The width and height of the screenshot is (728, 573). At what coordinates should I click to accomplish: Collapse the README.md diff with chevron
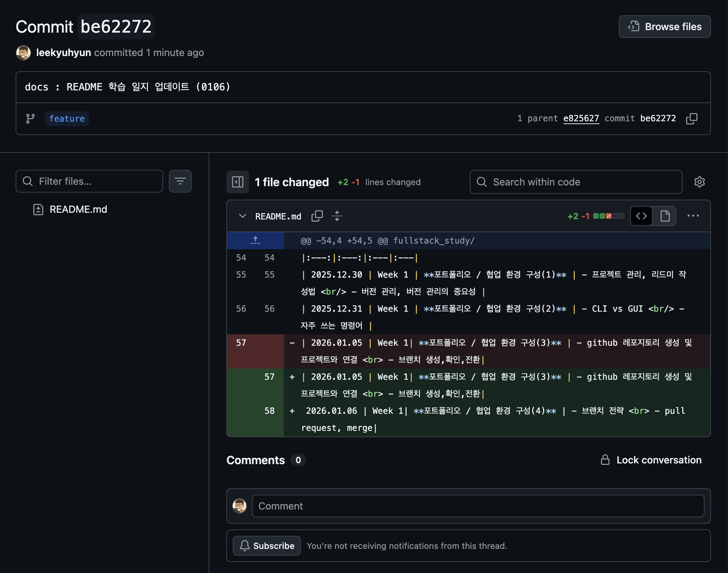(242, 216)
